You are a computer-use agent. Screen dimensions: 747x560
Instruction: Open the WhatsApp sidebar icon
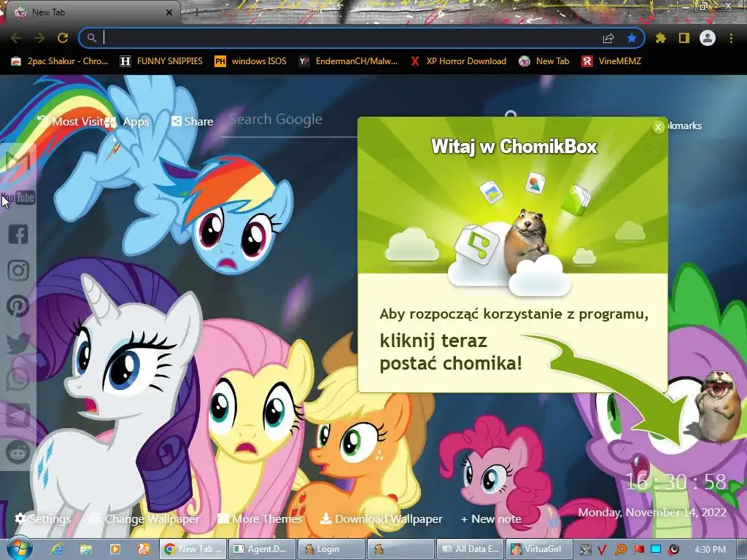click(18, 379)
